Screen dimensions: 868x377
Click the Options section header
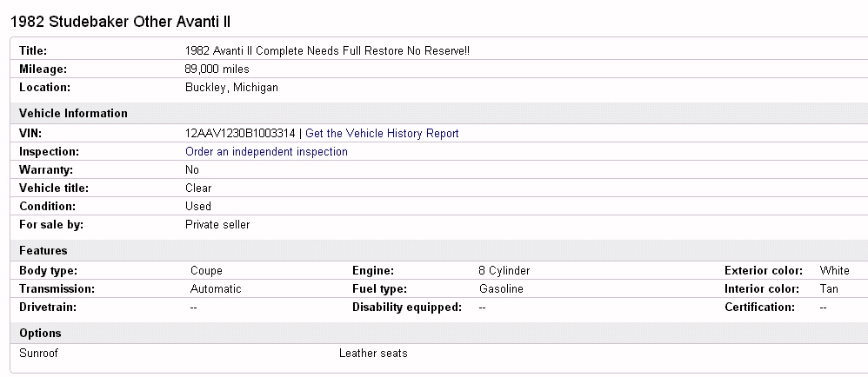[x=40, y=334]
